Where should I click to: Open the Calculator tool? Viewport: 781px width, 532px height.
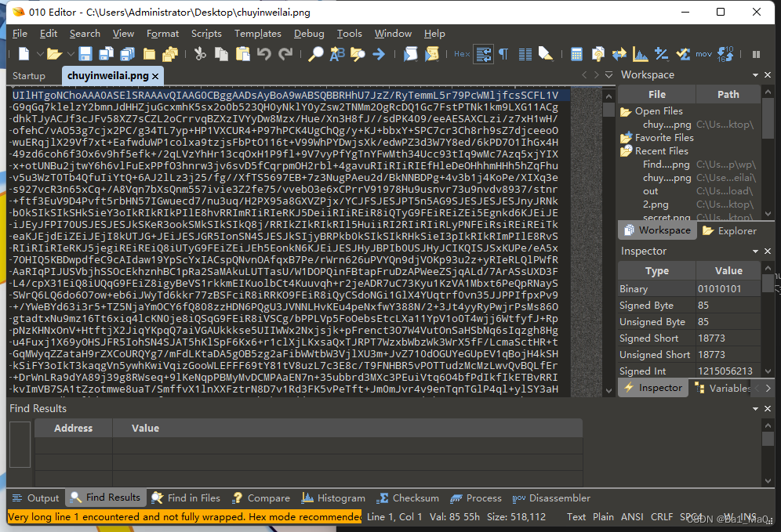click(x=576, y=54)
